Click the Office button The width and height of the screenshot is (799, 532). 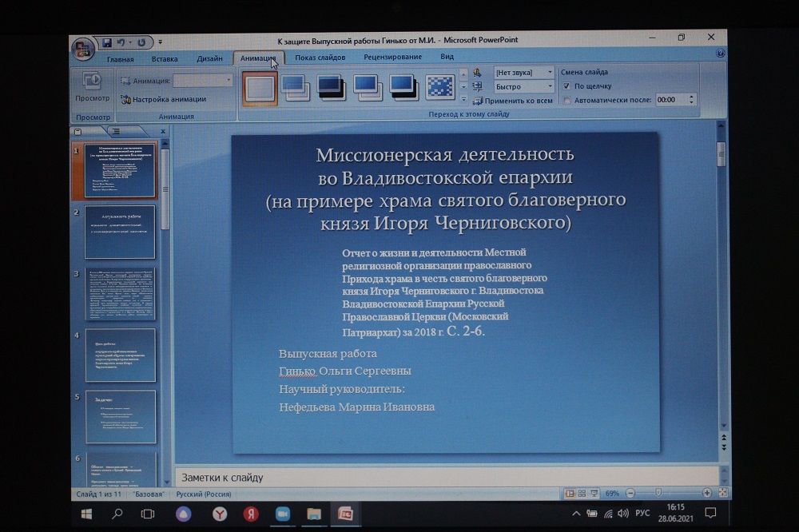coord(82,50)
